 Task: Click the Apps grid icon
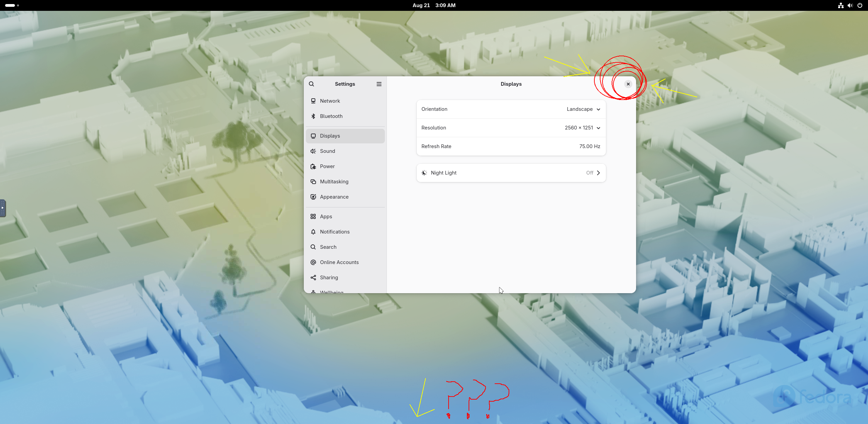pyautogui.click(x=313, y=217)
